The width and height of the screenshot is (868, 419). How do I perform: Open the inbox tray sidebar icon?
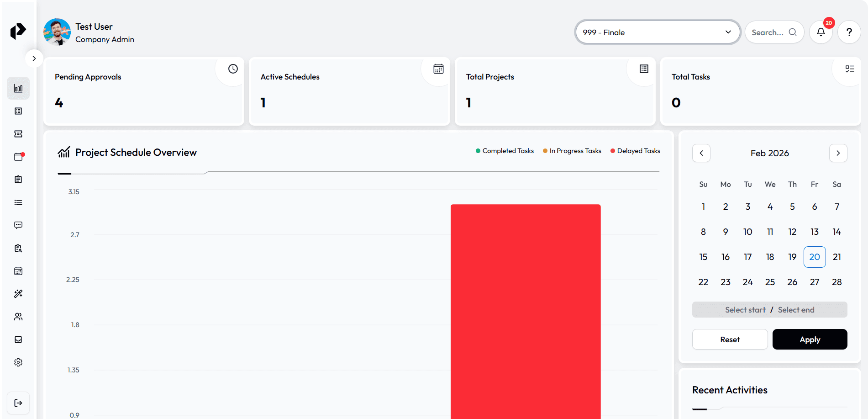(18, 339)
